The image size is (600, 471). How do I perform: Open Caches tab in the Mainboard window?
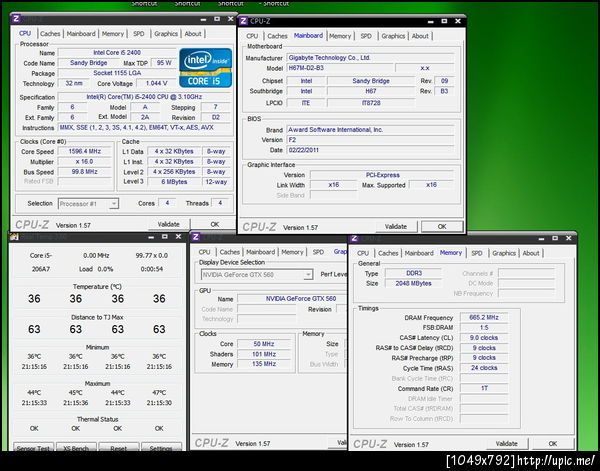pyautogui.click(x=277, y=36)
